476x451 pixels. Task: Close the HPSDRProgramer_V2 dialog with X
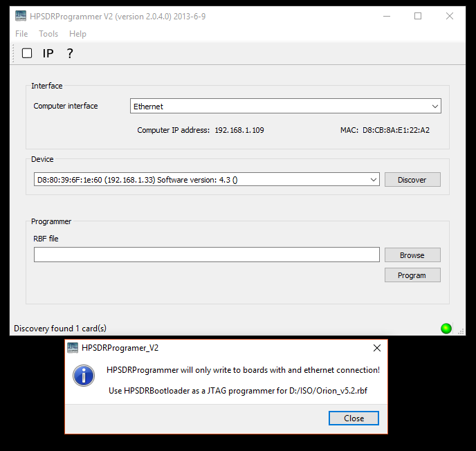pyautogui.click(x=377, y=348)
